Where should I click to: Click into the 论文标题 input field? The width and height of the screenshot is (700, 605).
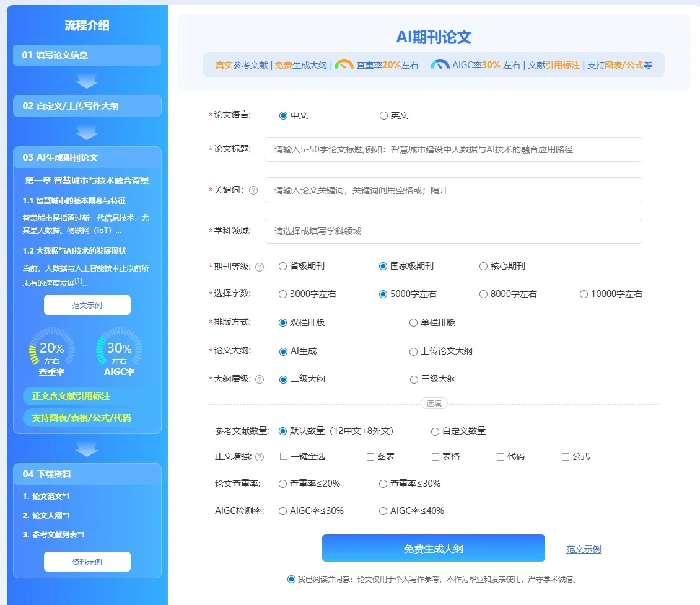[453, 149]
